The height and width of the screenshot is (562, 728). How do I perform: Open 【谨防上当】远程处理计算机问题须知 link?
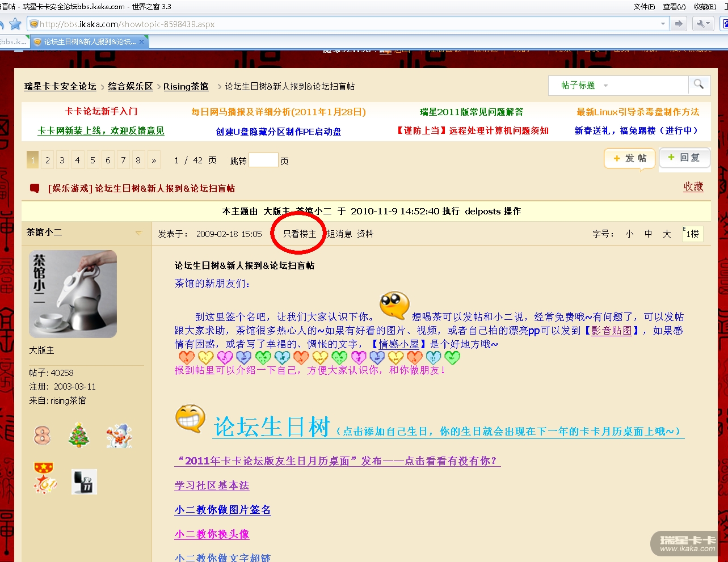472,130
